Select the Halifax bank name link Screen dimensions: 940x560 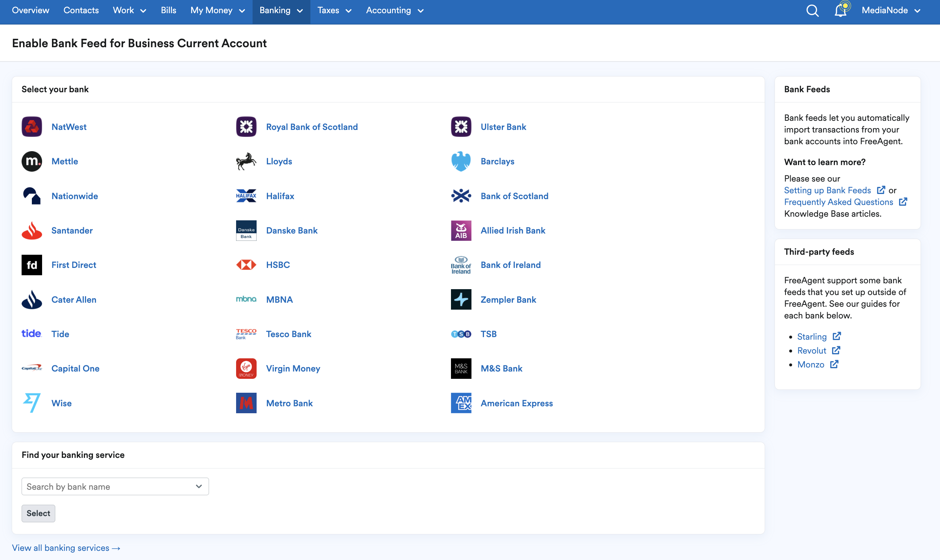[x=280, y=196]
